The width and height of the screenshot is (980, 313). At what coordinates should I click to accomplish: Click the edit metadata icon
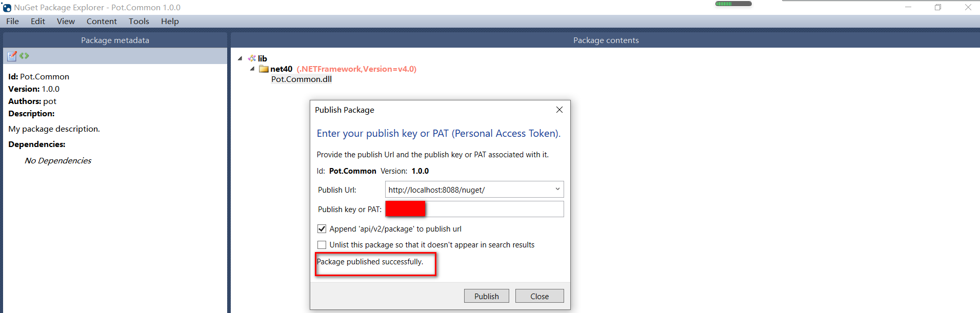12,56
